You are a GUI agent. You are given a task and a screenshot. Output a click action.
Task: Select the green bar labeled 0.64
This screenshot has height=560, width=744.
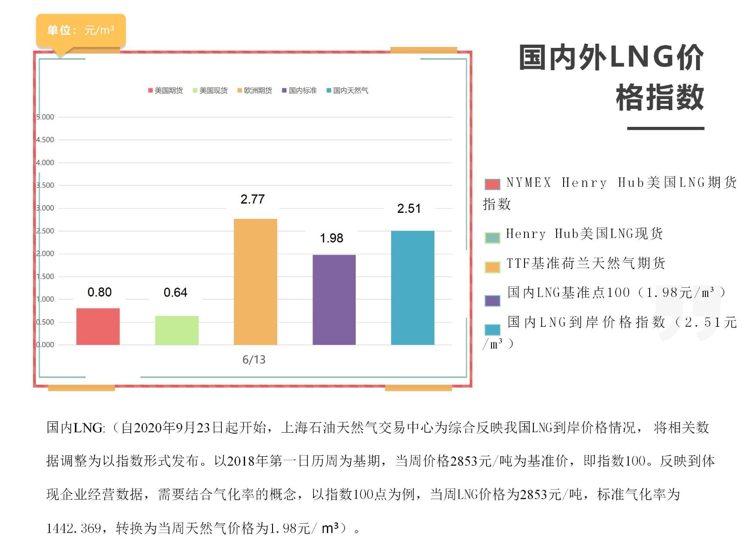pyautogui.click(x=177, y=330)
